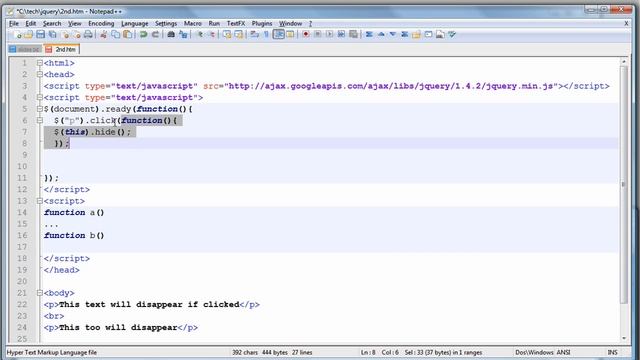The image size is (640, 360).
Task: Open Find using the binoculars icon
Action: tap(171, 35)
